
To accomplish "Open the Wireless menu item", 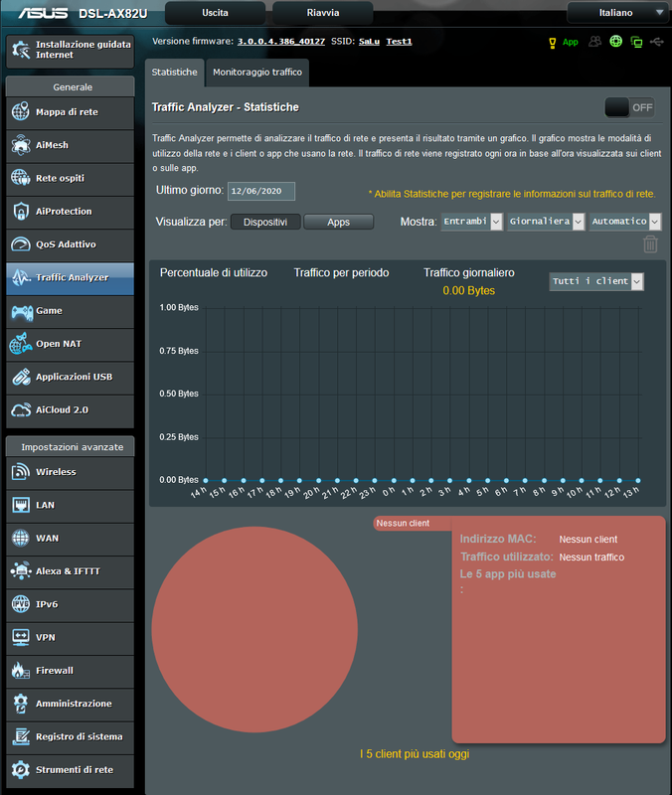I will click(70, 473).
